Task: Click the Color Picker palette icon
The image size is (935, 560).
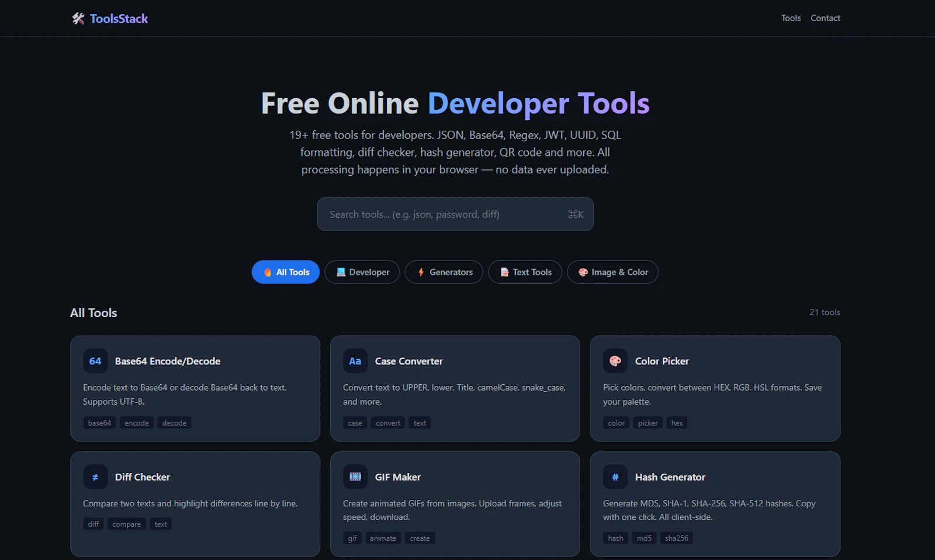Action: pos(615,361)
